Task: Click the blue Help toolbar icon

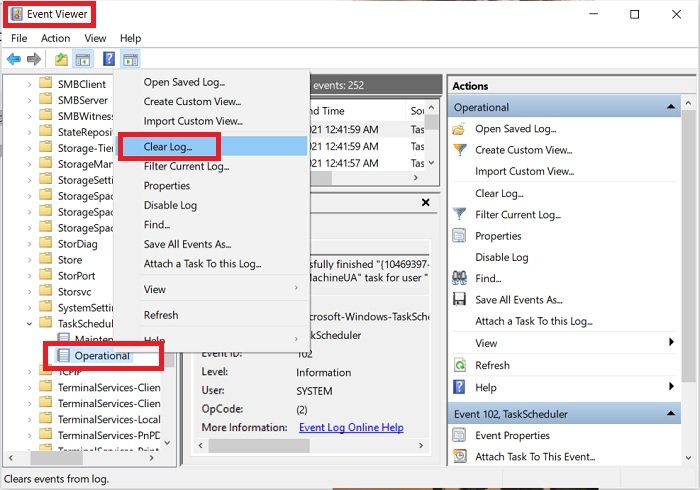Action: click(x=108, y=60)
